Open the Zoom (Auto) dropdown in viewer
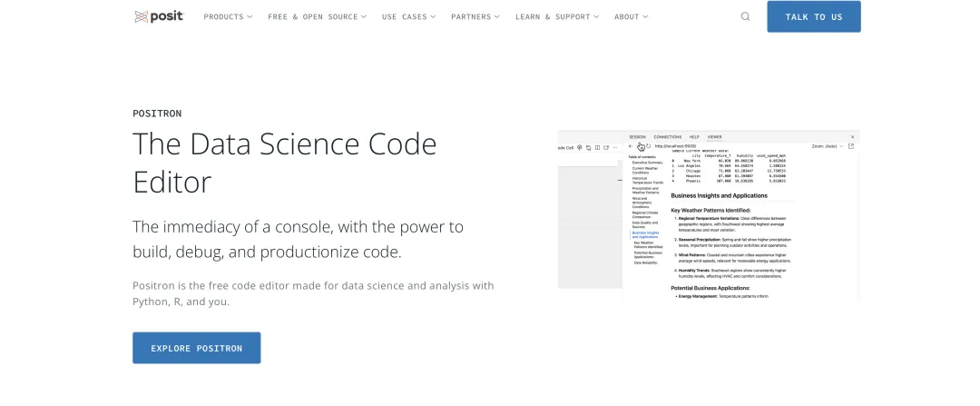The height and width of the screenshot is (406, 980). click(828, 146)
